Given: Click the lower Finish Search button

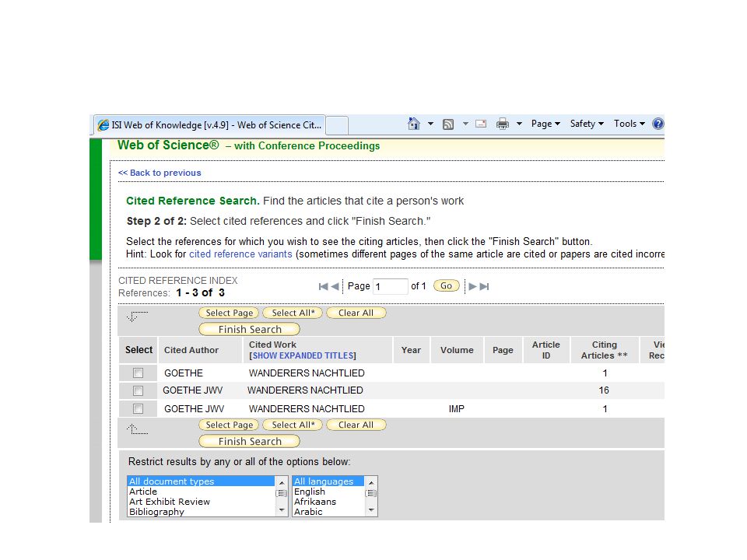Looking at the screenshot, I should point(250,442).
